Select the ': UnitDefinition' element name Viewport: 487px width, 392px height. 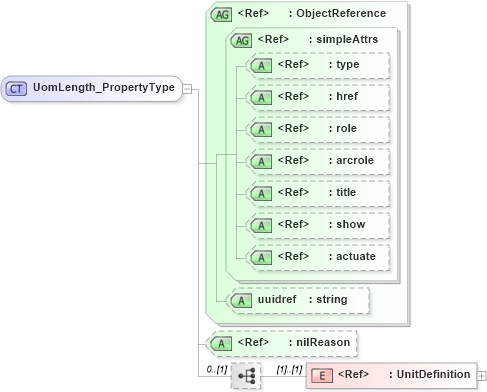pos(430,374)
